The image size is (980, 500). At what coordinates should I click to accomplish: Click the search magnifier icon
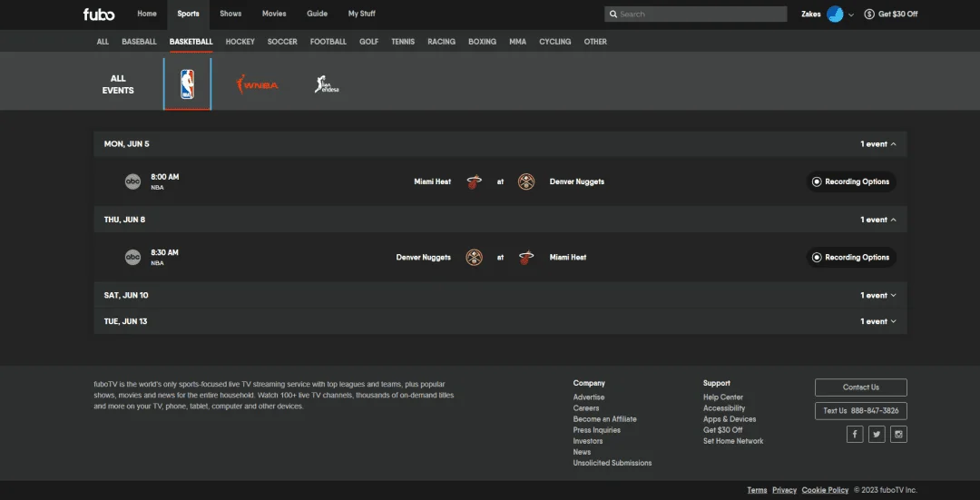click(613, 14)
